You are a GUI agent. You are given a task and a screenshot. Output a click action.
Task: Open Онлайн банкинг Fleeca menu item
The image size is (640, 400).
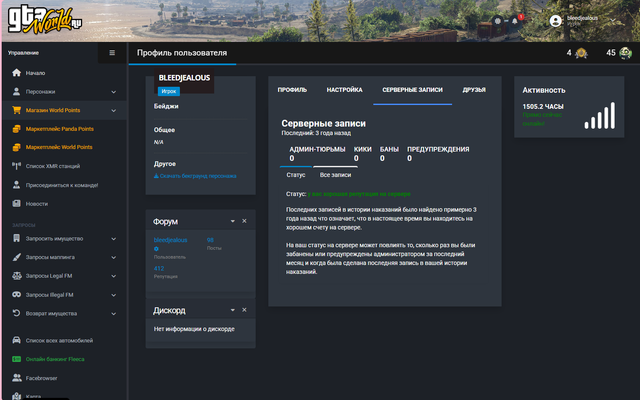click(55, 359)
